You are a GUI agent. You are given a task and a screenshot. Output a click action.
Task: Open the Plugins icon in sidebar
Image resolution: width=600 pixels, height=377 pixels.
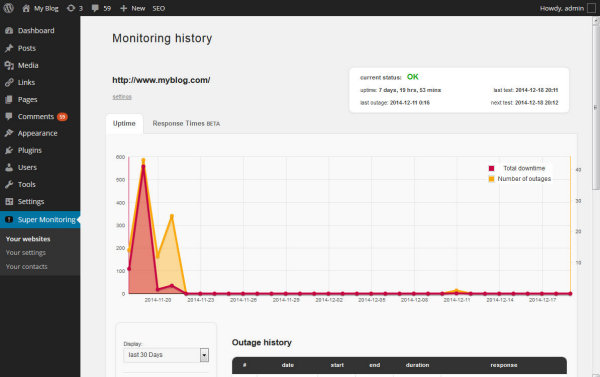[9, 150]
